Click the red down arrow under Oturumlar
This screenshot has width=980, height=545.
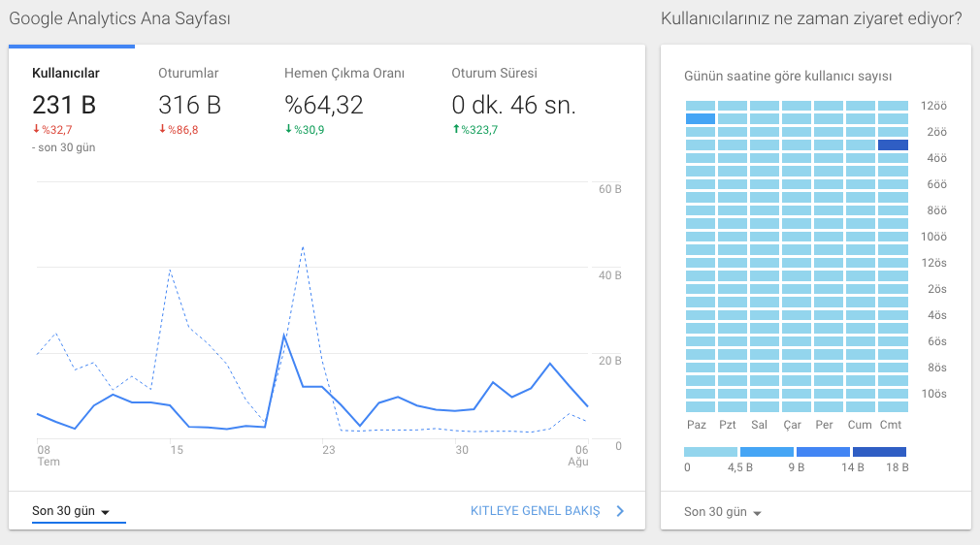tap(162, 129)
